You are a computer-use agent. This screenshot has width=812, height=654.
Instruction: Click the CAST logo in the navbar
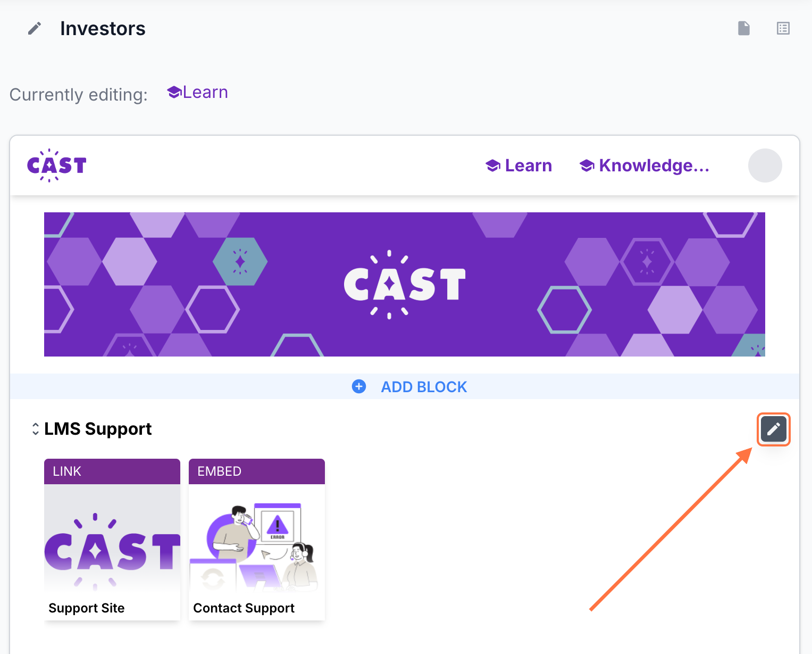click(56, 165)
